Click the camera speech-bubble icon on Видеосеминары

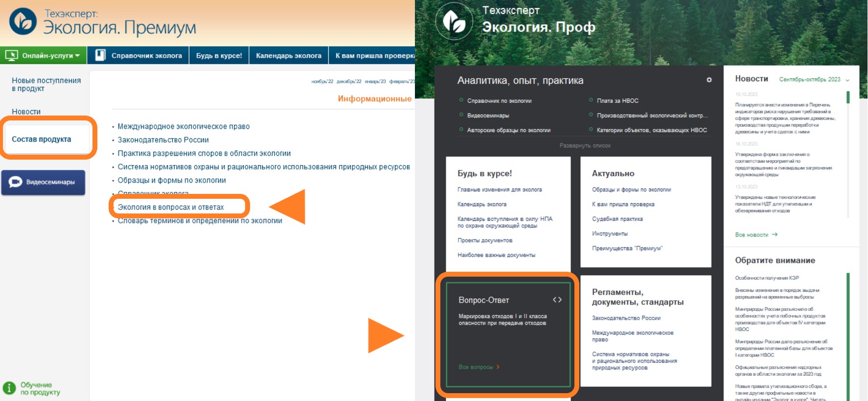(15, 182)
